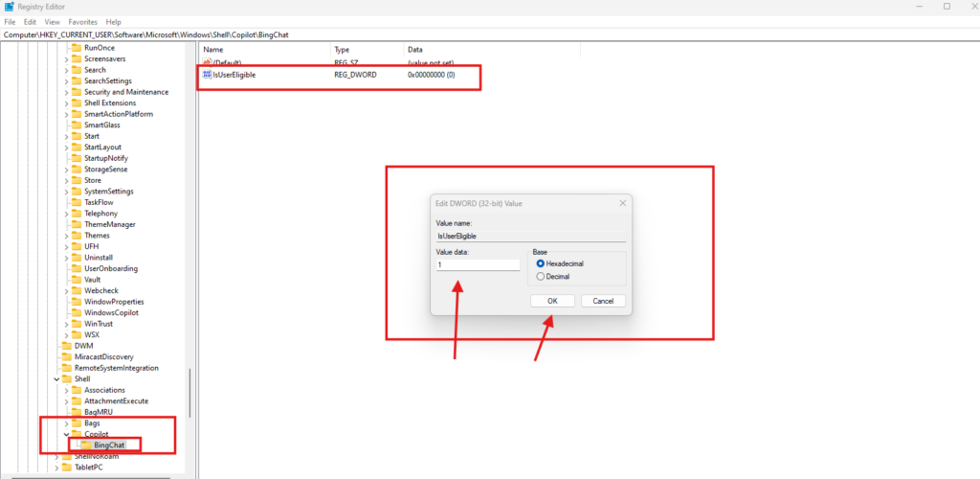Expand the Screensavers key
Viewport: 980px width, 479px height.
66,58
